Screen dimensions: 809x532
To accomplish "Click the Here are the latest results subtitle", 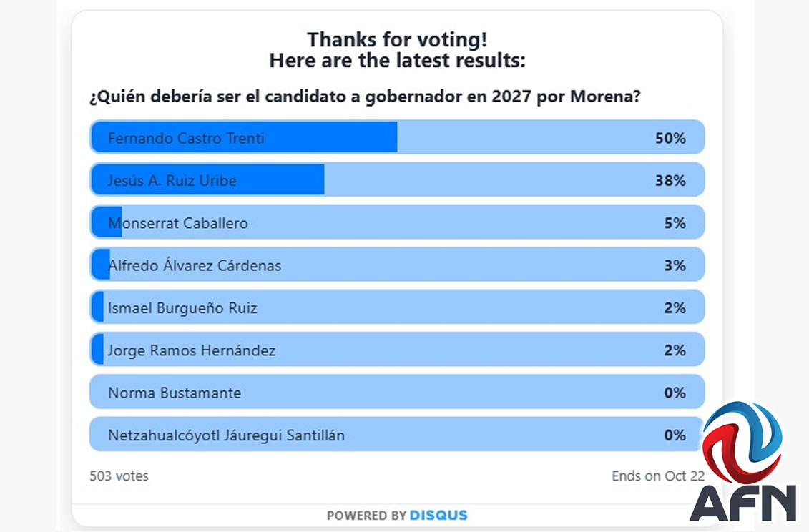I will (397, 61).
